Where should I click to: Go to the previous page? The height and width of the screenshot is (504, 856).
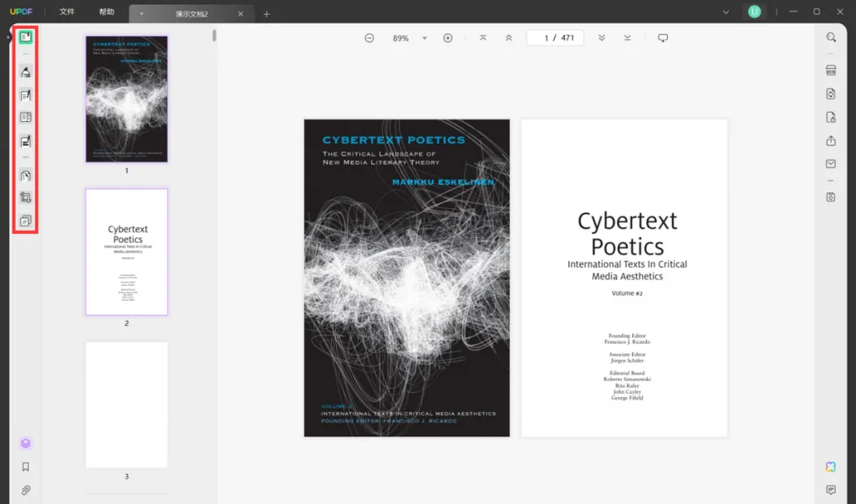point(509,38)
